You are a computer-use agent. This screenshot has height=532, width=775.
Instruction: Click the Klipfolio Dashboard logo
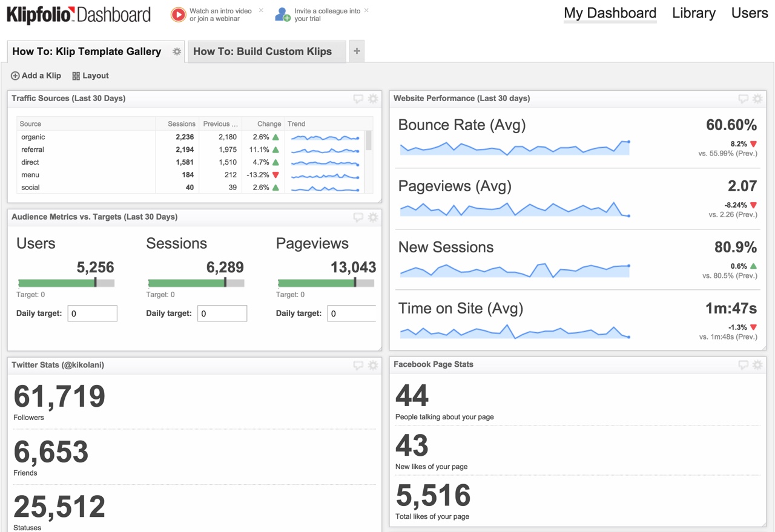point(78,15)
